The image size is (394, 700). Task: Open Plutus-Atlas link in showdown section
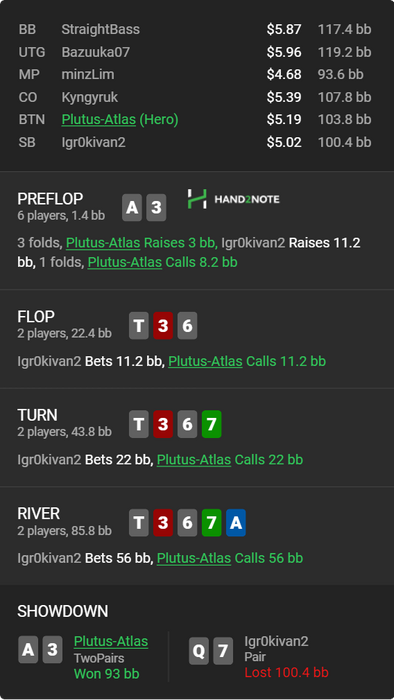click(x=111, y=641)
